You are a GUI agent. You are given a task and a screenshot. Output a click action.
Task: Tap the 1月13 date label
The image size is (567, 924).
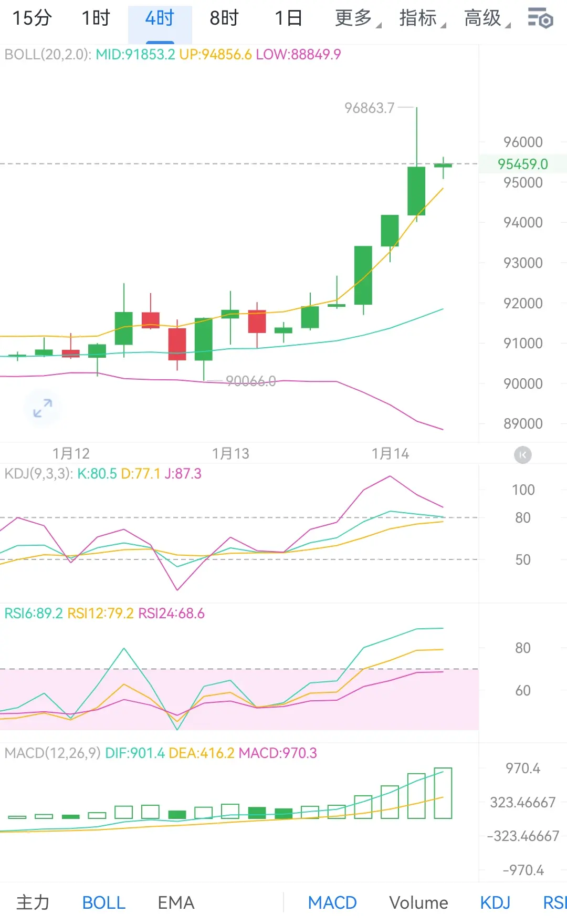(x=230, y=453)
